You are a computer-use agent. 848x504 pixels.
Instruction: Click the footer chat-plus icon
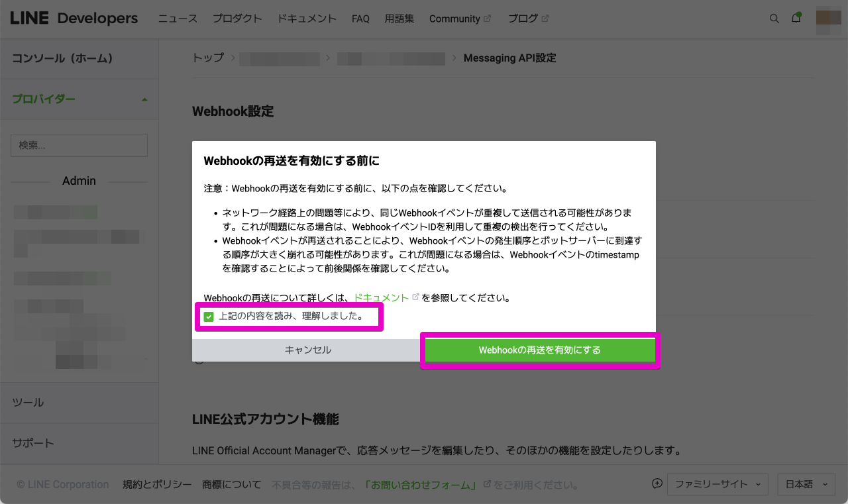pos(657,483)
